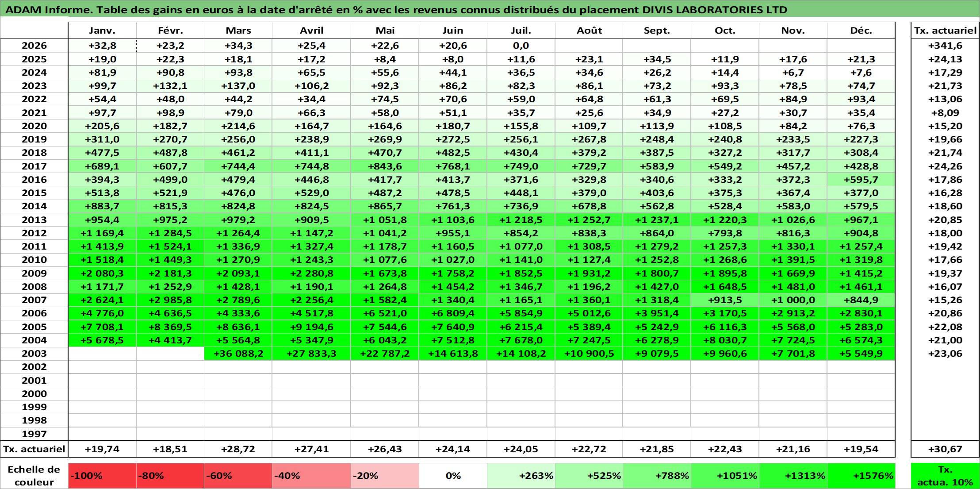Click the 'Juin' column header
This screenshot has width=980, height=489.
pos(453,31)
